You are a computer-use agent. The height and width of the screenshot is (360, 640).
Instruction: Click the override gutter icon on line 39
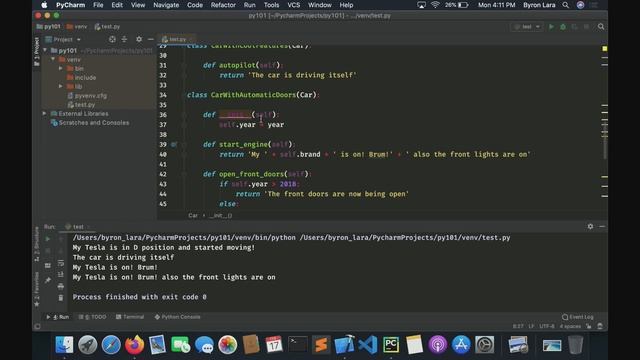(174, 144)
